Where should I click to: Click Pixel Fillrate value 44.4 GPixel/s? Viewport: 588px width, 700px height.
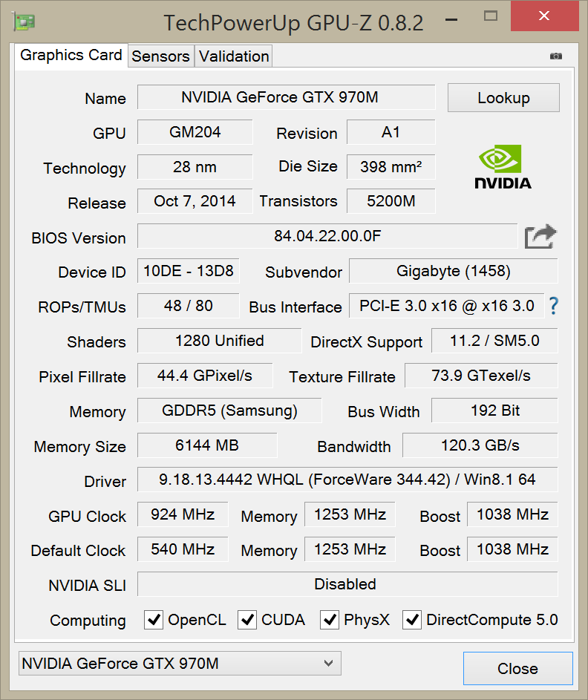coord(205,376)
